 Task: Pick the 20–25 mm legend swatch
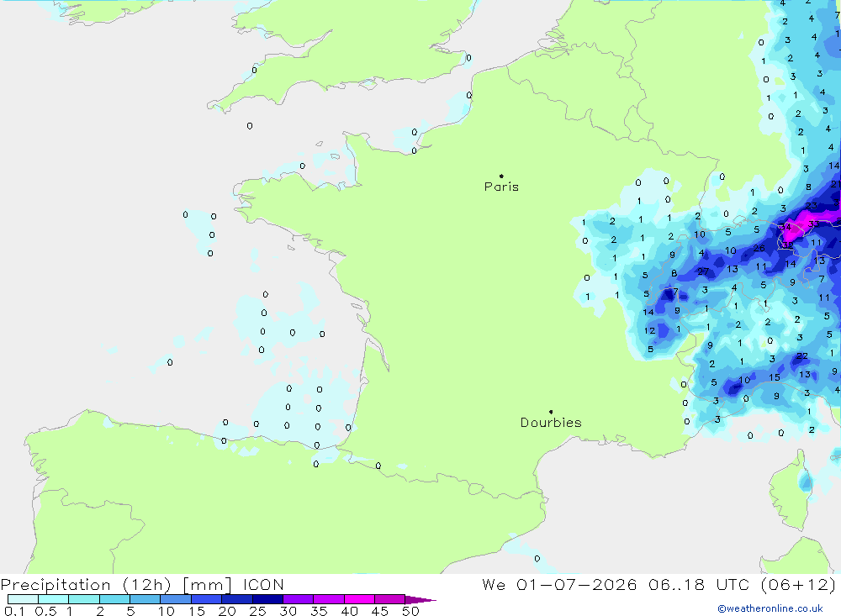(236, 599)
